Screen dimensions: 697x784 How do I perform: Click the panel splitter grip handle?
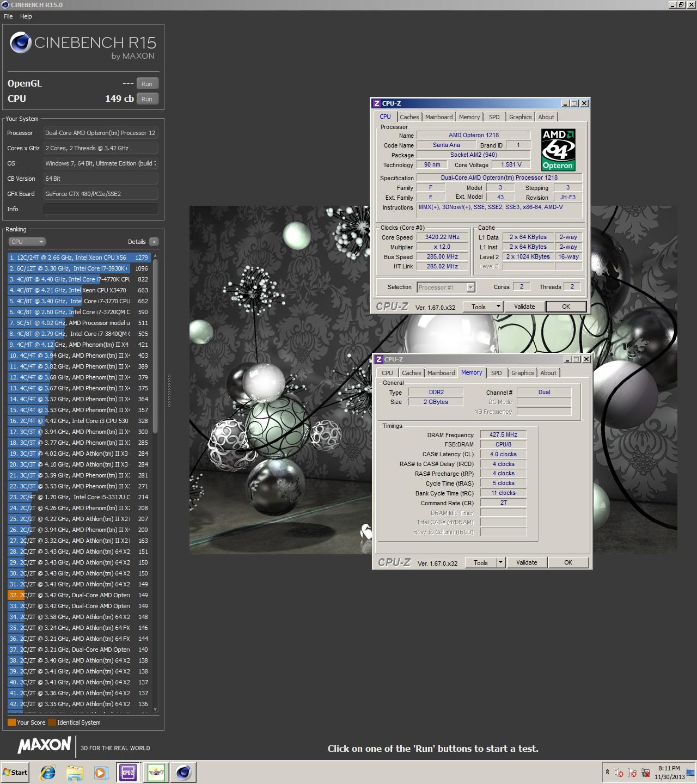point(169,390)
